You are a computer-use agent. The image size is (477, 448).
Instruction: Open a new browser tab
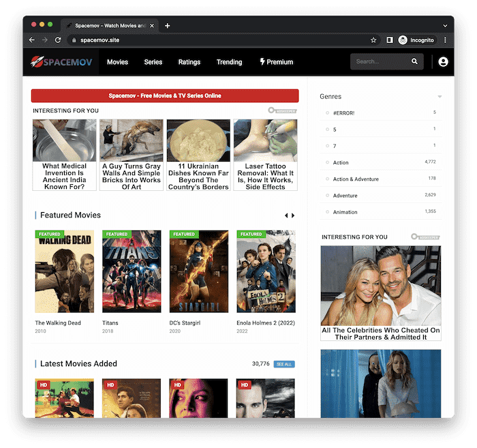(168, 26)
